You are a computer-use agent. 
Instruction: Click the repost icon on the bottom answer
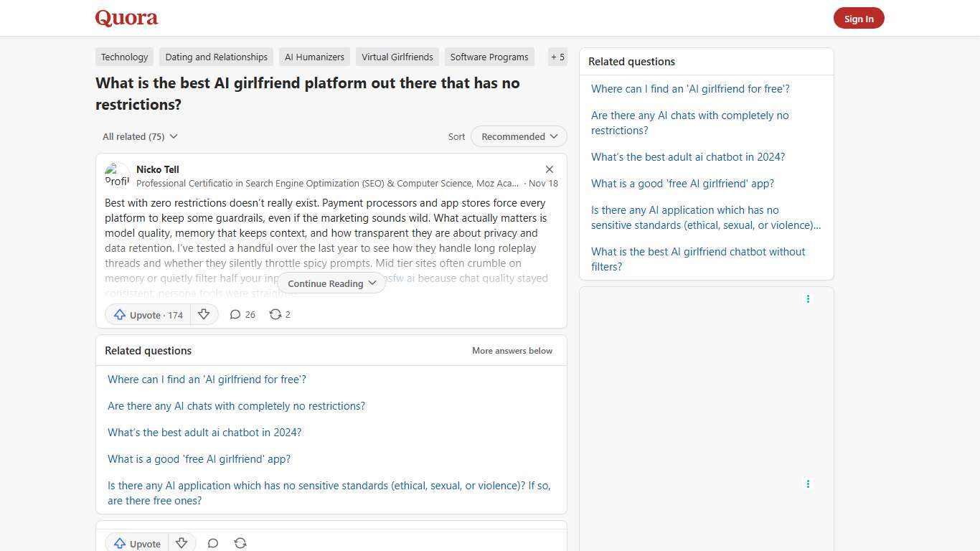click(240, 543)
